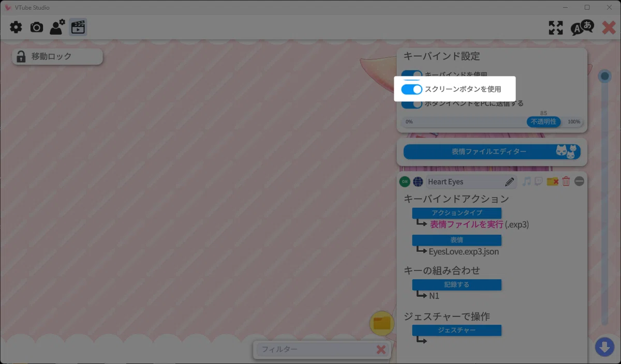Click the vertical scrollbar handle at top
Viewport: 621px width, 364px height.
(604, 77)
